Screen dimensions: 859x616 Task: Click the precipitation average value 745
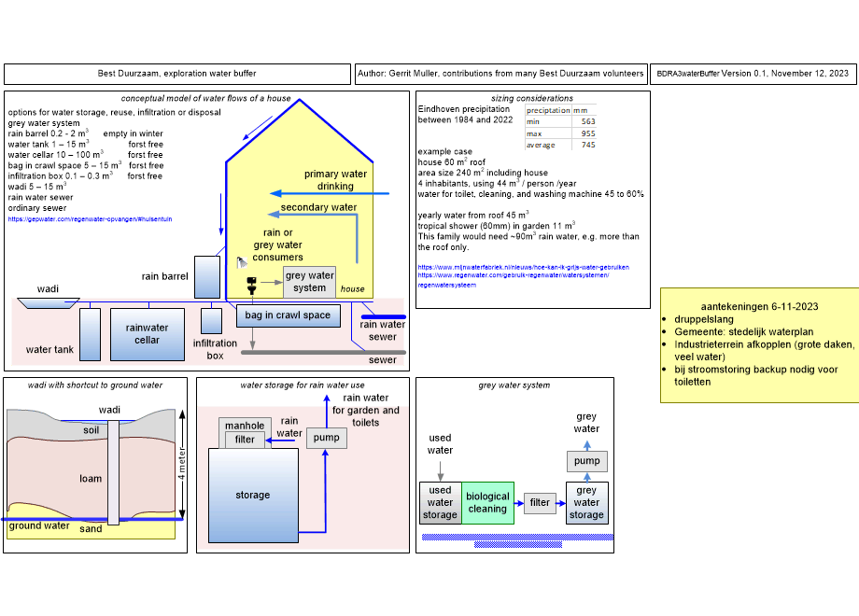point(588,145)
